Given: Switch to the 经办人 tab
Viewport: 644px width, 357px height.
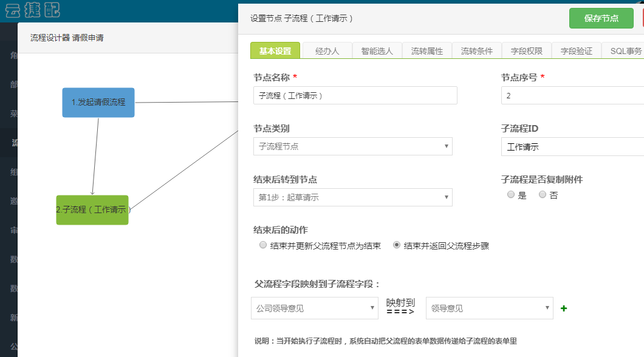Looking at the screenshot, I should click(x=327, y=51).
